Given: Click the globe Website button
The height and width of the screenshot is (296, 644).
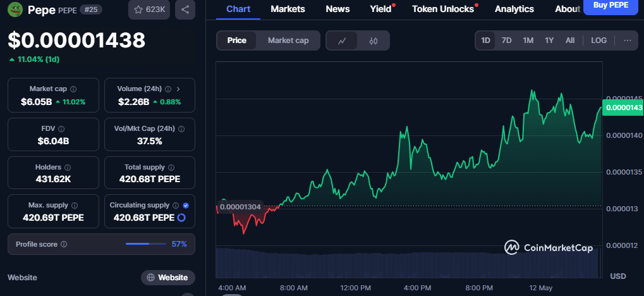Looking at the screenshot, I should [168, 278].
